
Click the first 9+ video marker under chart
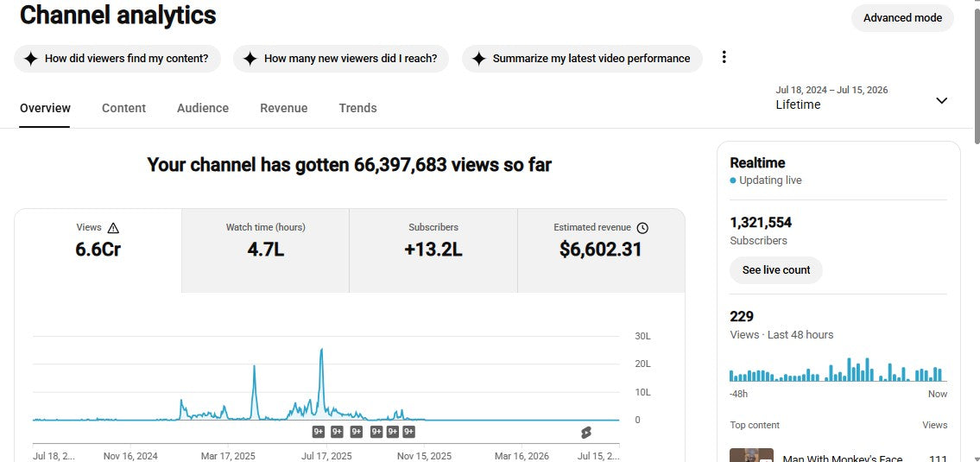coord(318,432)
